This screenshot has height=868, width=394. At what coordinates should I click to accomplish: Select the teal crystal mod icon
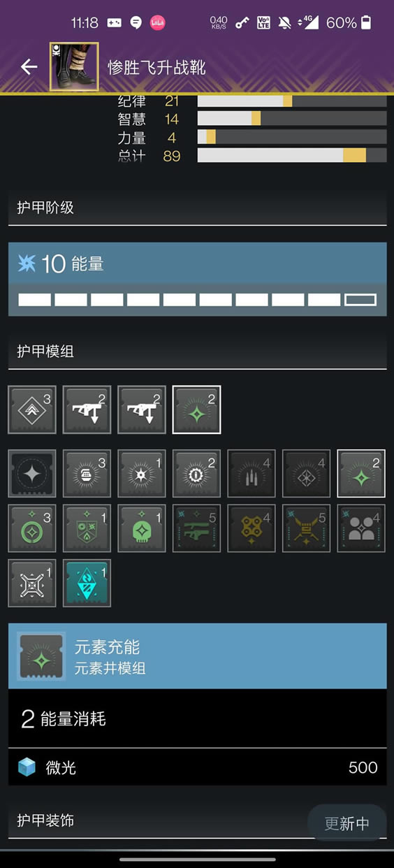(87, 583)
